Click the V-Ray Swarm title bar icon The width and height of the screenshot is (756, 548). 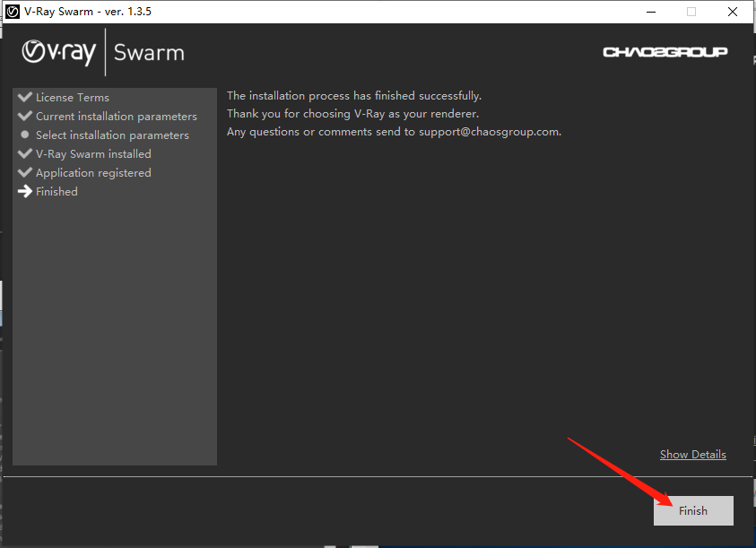[13, 12]
